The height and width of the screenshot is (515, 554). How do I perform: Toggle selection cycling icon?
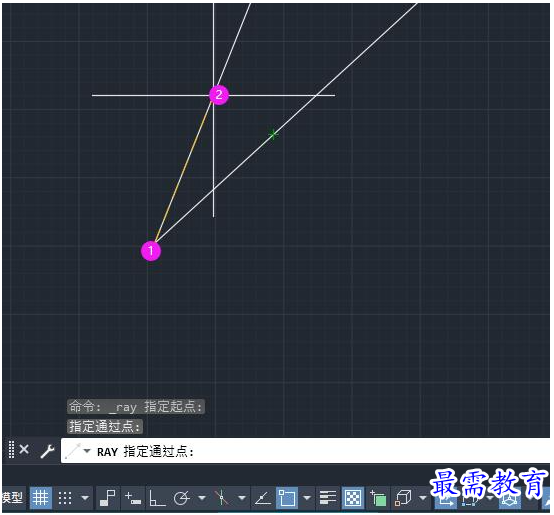[x=378, y=498]
